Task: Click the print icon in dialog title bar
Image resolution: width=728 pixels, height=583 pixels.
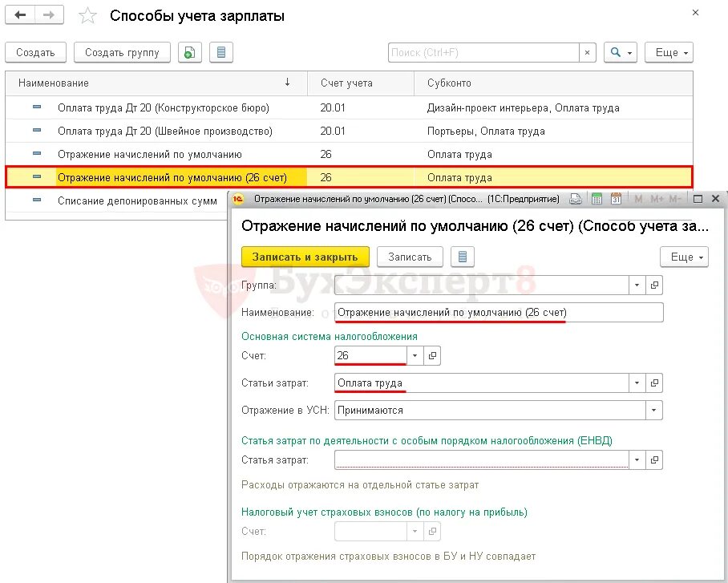Action: pos(576,198)
